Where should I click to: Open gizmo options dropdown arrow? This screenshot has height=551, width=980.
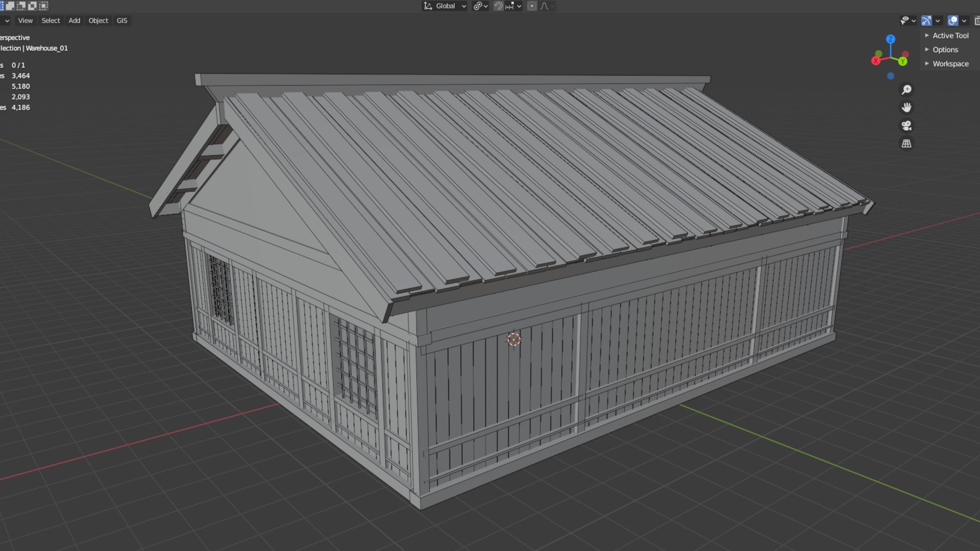tap(938, 20)
